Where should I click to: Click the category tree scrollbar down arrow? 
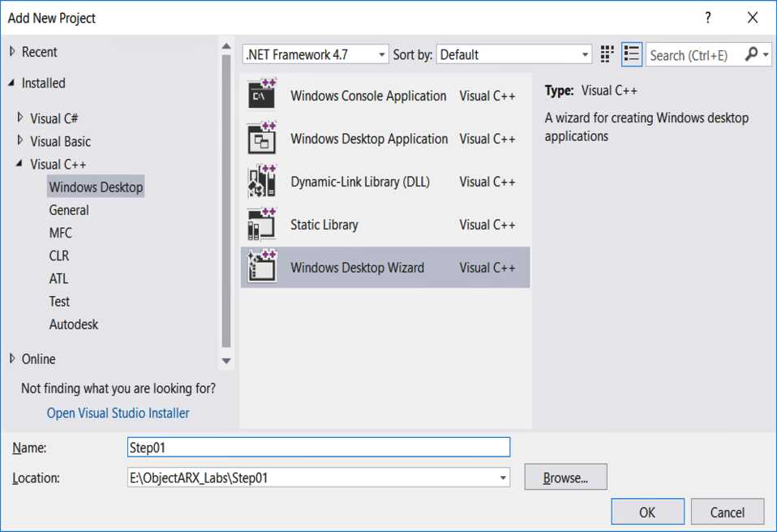[226, 361]
